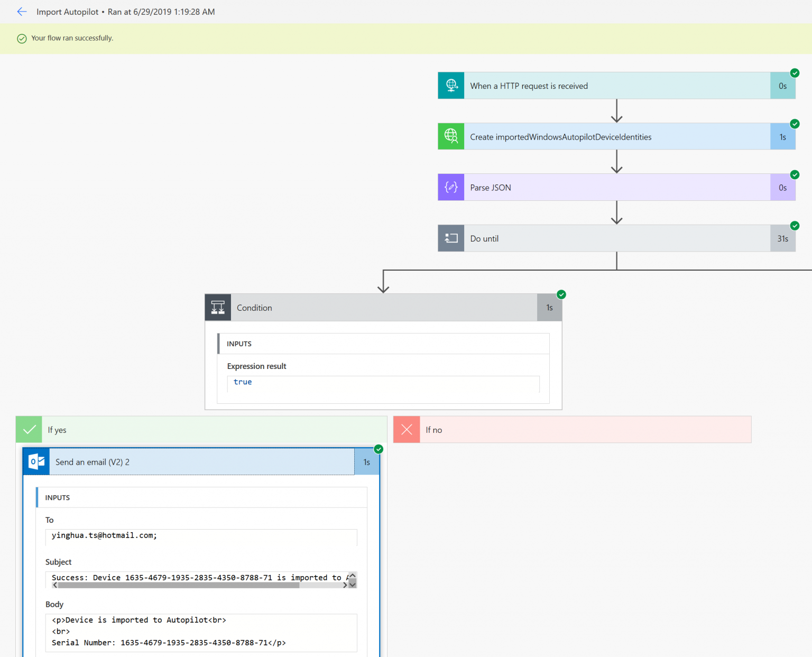Click the Condition action icon
812x657 pixels.
coord(218,307)
